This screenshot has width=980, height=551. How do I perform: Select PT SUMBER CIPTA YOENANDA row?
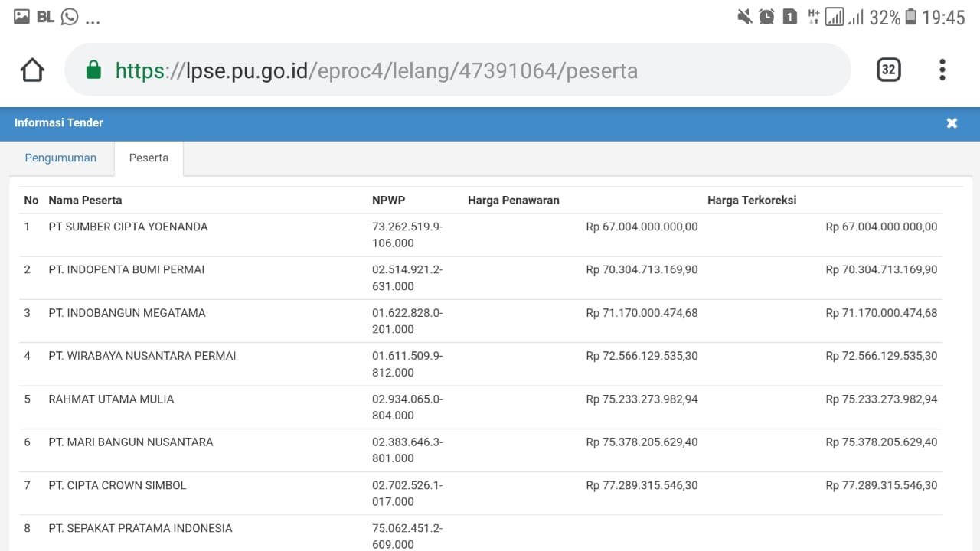coord(128,227)
